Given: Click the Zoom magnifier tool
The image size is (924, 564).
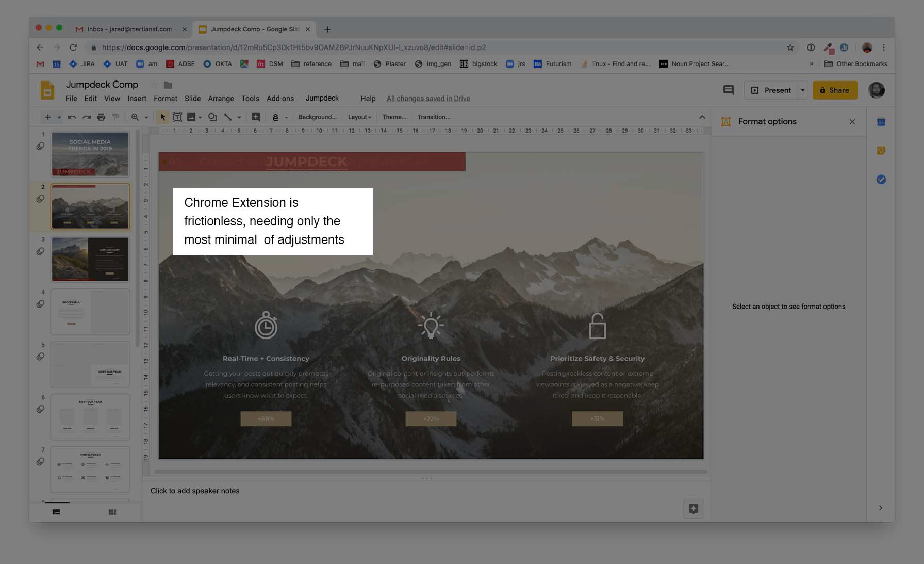Looking at the screenshot, I should pos(135,117).
